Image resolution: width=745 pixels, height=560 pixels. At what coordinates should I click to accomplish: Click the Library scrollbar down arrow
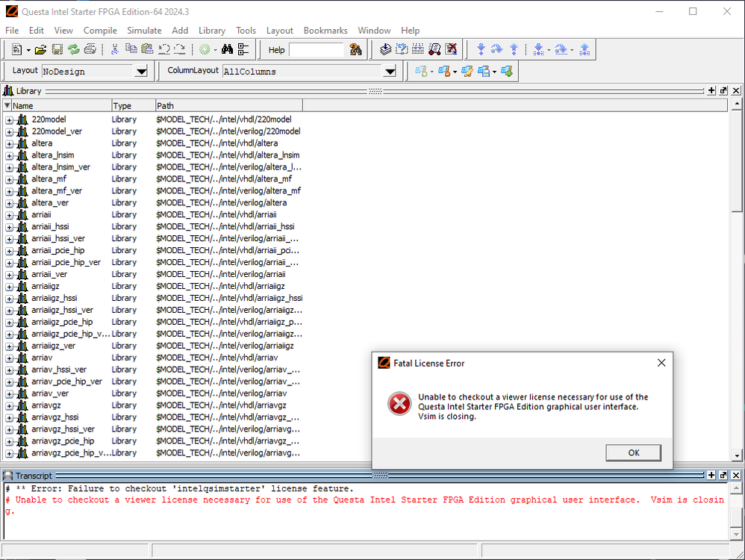(x=737, y=455)
